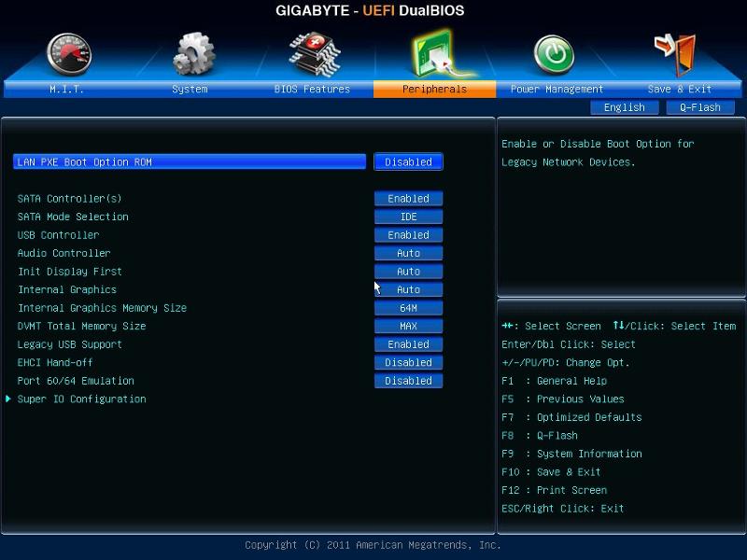Change LAN PXE Boot Option ROM Disabled value

pos(408,161)
